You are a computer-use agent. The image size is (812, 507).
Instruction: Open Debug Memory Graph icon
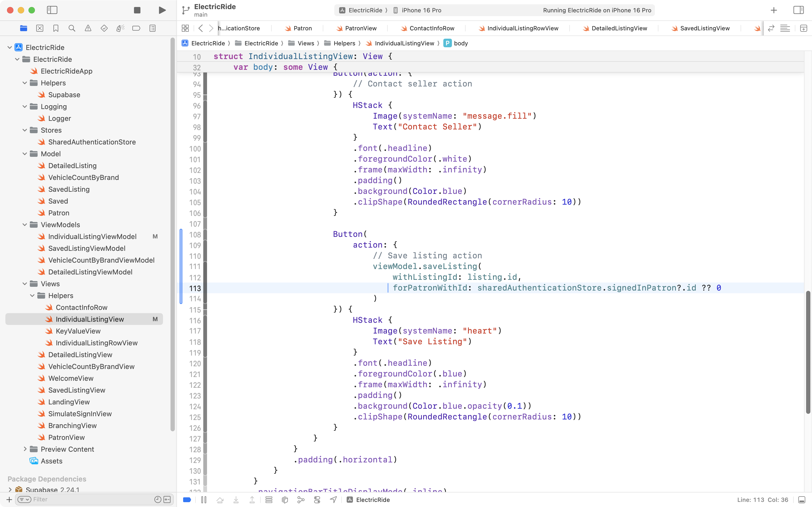pos(301,500)
